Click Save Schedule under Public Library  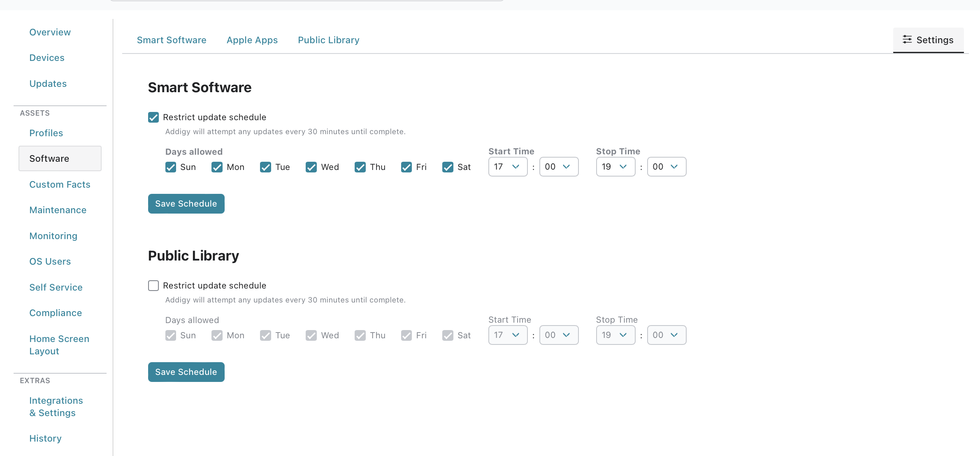coord(186,372)
